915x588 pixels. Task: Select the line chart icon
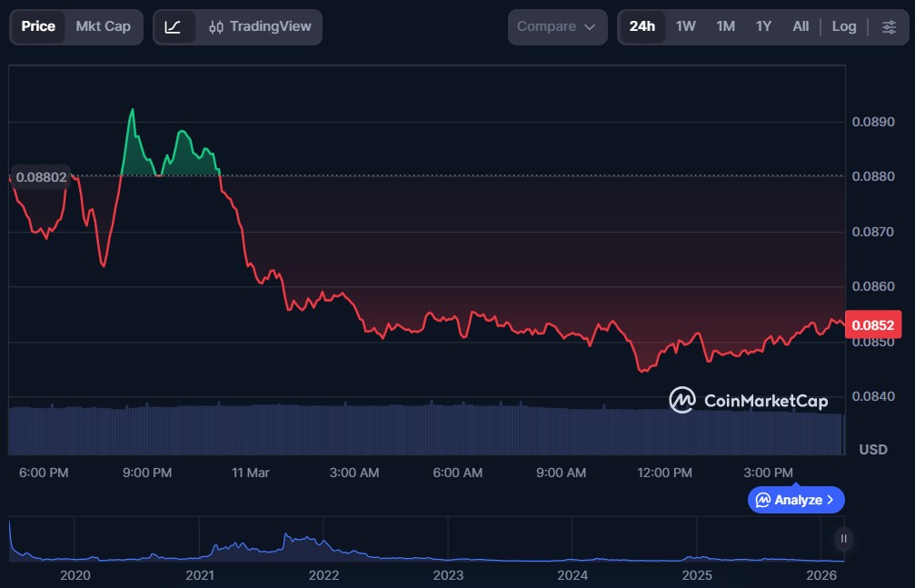click(174, 26)
